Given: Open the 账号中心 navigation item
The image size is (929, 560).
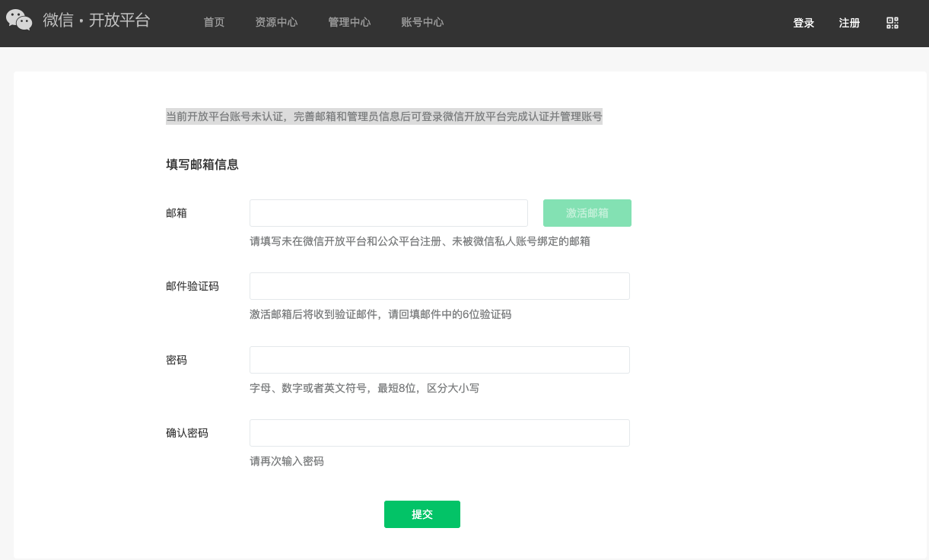Looking at the screenshot, I should coord(422,23).
